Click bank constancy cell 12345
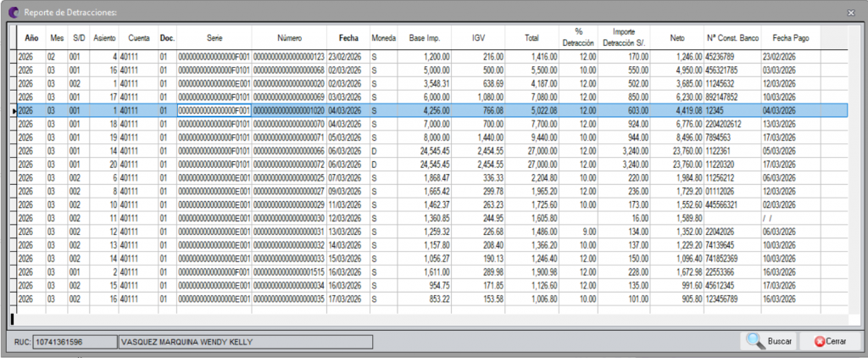The height and width of the screenshot is (358, 868). tap(733, 111)
